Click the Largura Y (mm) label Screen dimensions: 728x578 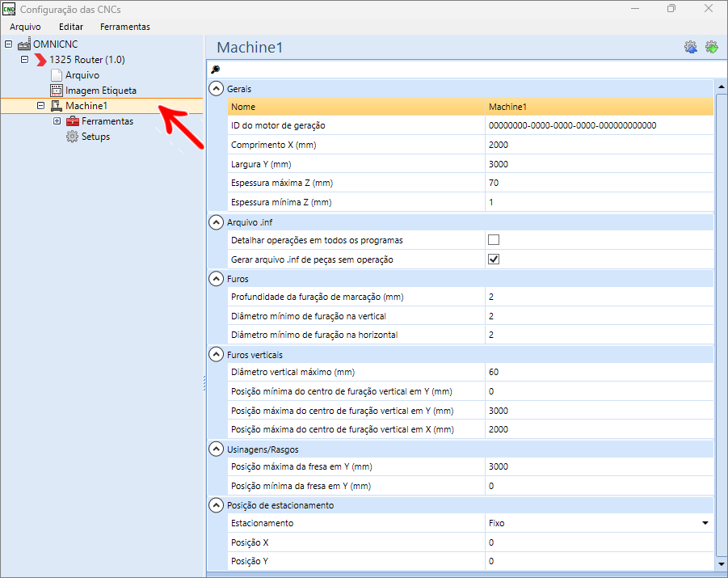point(261,164)
